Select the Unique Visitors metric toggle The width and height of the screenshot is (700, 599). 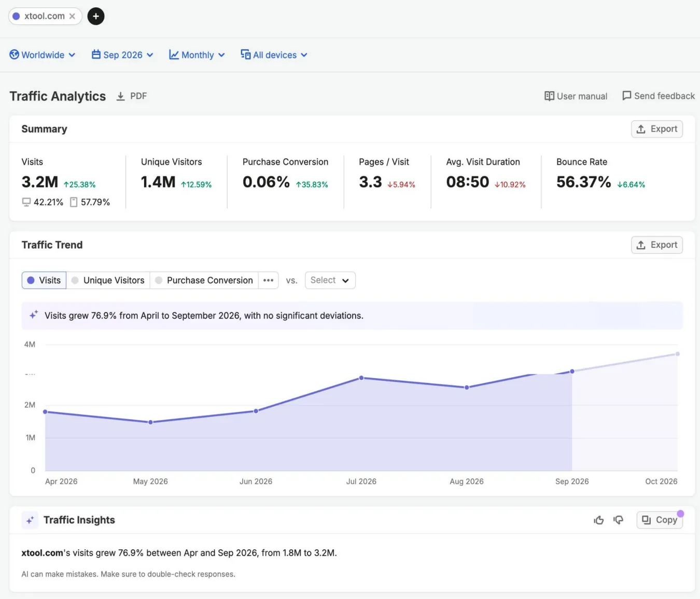(108, 280)
